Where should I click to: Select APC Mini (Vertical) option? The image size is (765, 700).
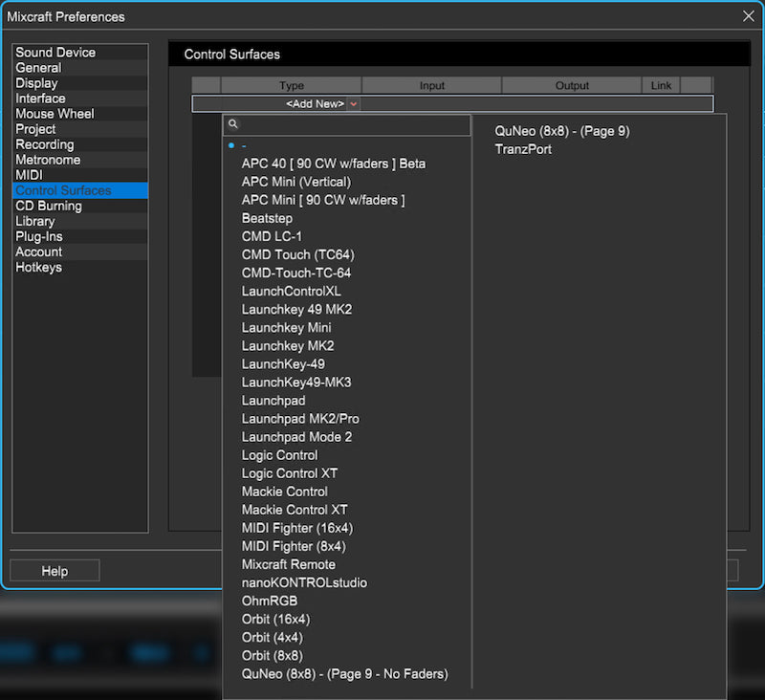click(295, 182)
